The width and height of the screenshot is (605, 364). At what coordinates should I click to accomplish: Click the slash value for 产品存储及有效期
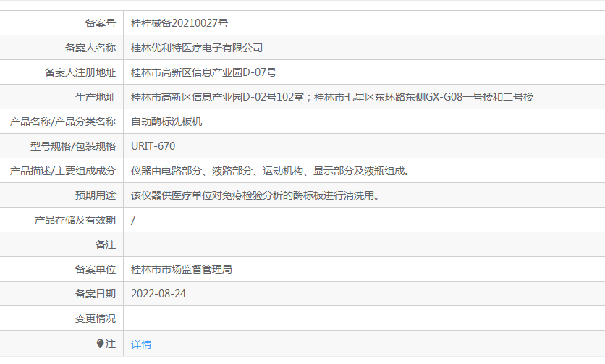pos(133,220)
